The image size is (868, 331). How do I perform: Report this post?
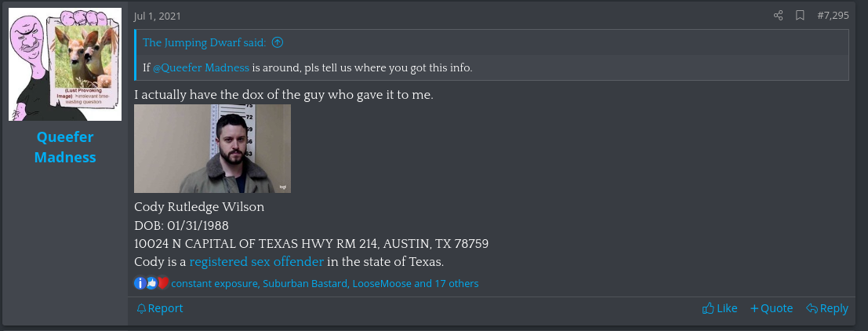click(159, 308)
